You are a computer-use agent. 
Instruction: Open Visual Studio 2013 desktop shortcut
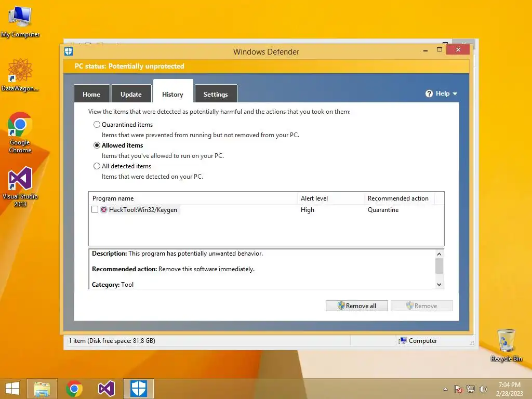click(20, 187)
